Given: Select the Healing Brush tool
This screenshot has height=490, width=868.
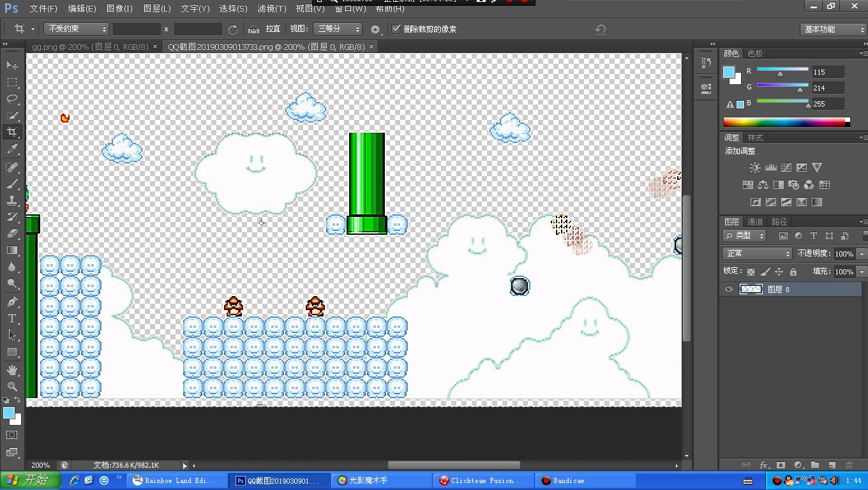Looking at the screenshot, I should coord(12,167).
